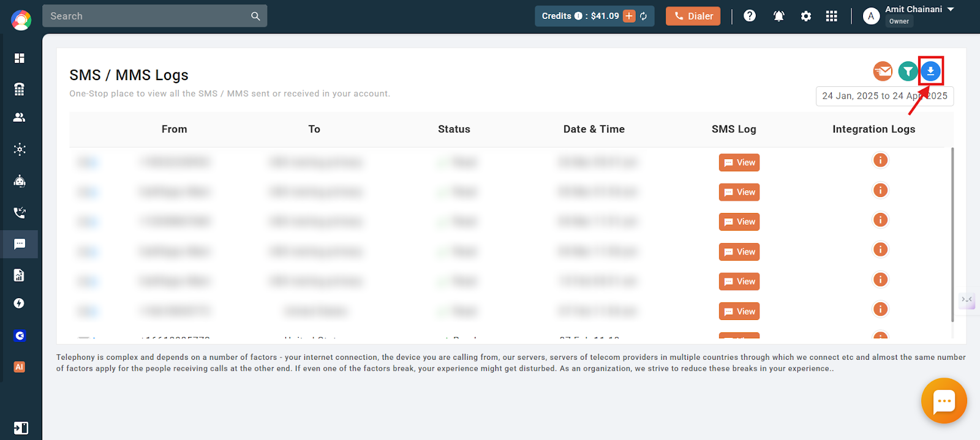Add credits with the orange plus icon
This screenshot has width=980, height=440.
[x=629, y=16]
